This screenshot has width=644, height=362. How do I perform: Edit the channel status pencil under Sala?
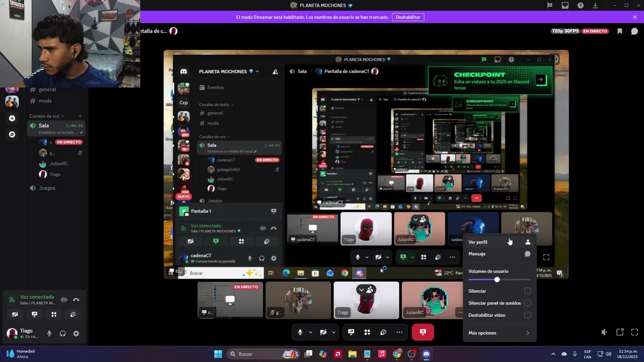pyautogui.click(x=82, y=133)
